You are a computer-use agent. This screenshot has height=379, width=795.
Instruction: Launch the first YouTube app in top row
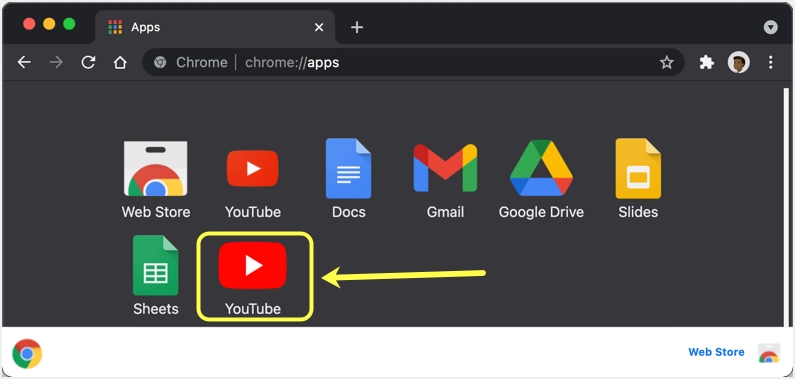click(x=252, y=169)
